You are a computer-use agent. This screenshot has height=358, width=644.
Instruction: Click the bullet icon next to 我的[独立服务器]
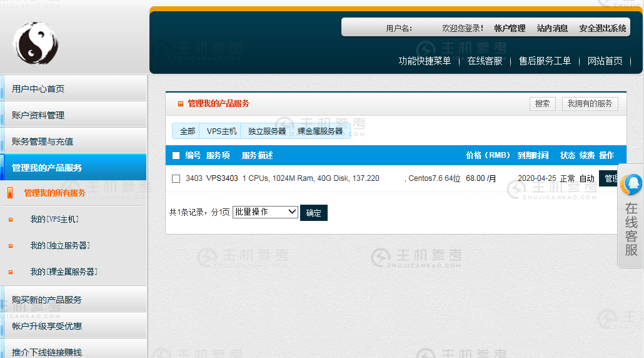pyautogui.click(x=11, y=246)
